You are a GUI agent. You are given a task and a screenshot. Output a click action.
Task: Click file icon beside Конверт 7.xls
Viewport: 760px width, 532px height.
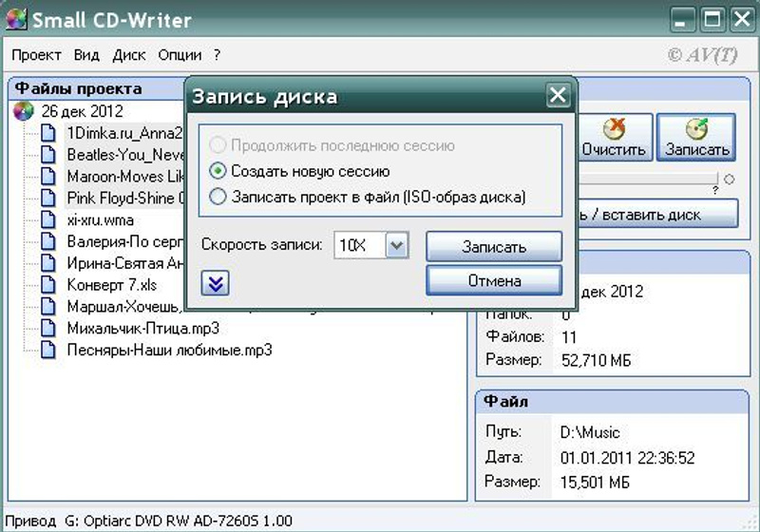(48, 285)
